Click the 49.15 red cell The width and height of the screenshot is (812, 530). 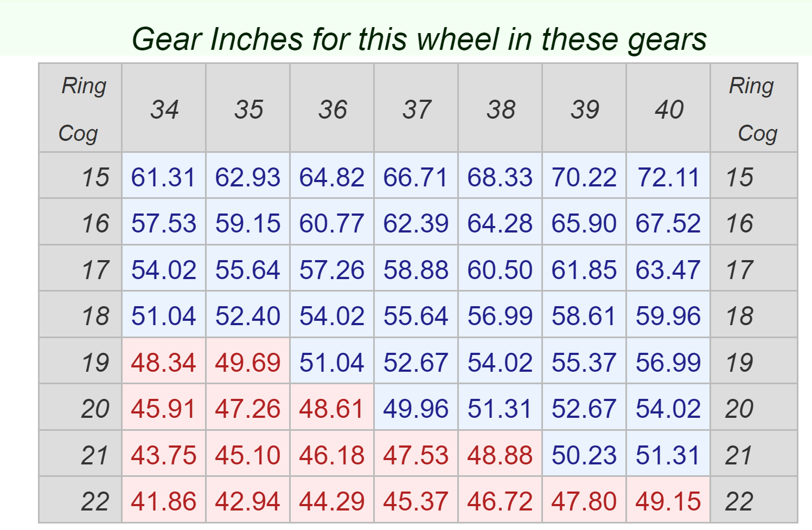tap(668, 501)
